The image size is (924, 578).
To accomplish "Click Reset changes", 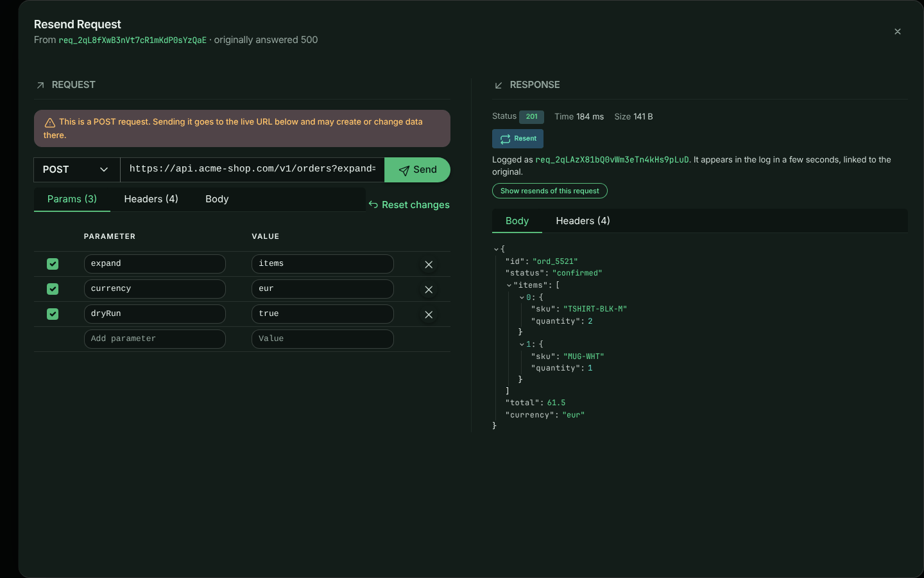I will click(409, 205).
